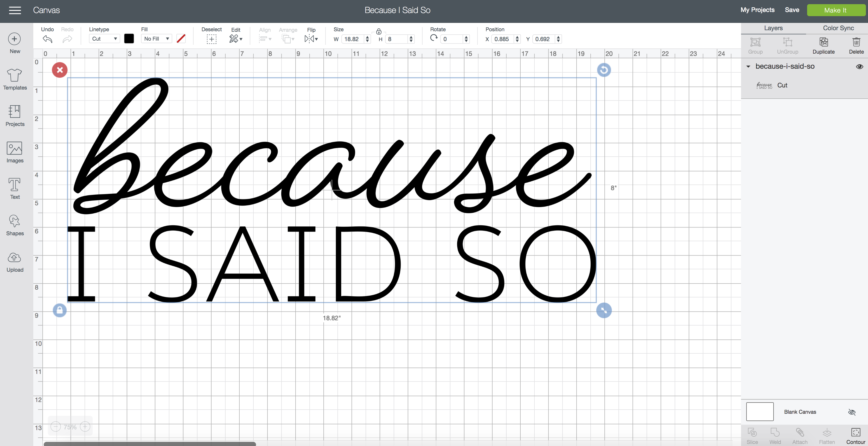Viewport: 868px width, 446px height.
Task: Click the Group icon
Action: pos(755,42)
